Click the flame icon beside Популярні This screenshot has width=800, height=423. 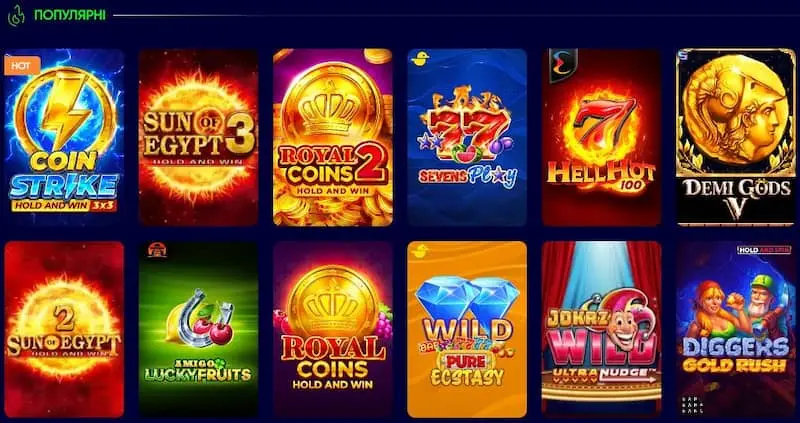pyautogui.click(x=16, y=15)
